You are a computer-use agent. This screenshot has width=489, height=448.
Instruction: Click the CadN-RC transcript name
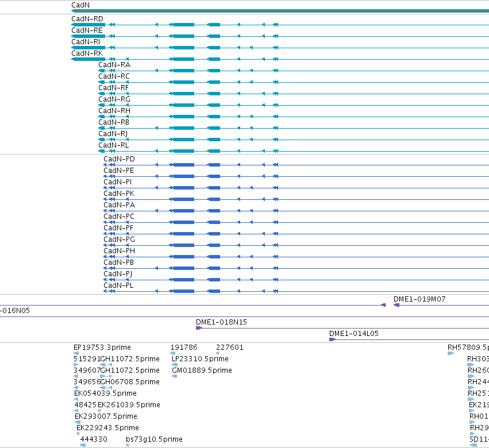(x=114, y=76)
